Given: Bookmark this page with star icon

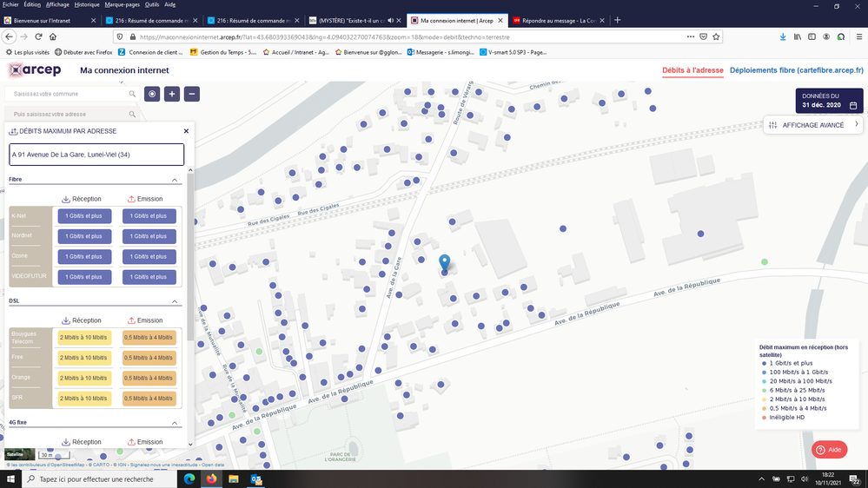Looking at the screenshot, I should pyautogui.click(x=716, y=37).
